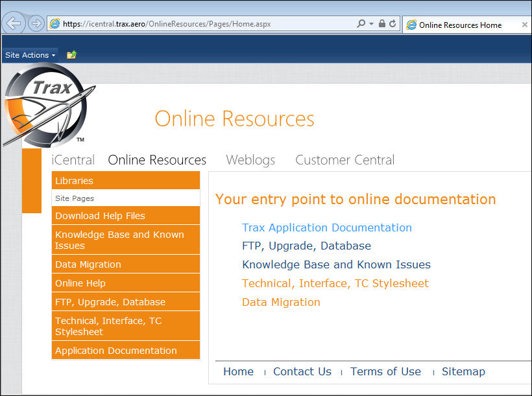The height and width of the screenshot is (396, 532).
Task: Select the Online Resources Home browser tab
Action: [x=466, y=25]
